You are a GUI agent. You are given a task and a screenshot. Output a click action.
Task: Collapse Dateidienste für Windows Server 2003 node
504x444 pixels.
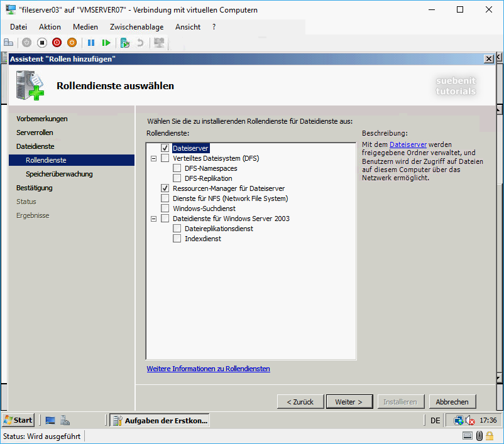coord(153,219)
